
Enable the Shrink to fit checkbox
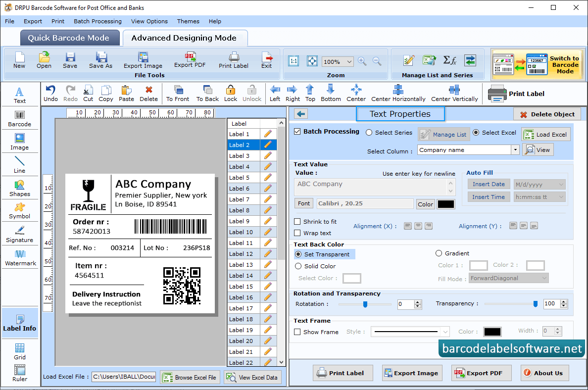(297, 222)
